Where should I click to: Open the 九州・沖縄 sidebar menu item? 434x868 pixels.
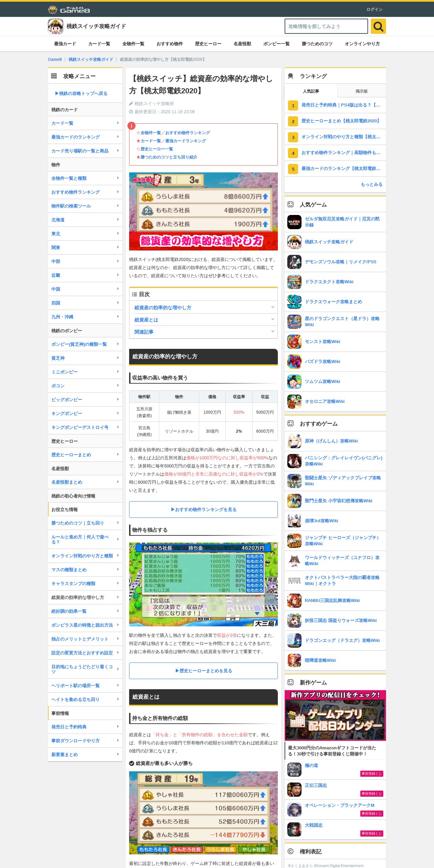[85, 317]
